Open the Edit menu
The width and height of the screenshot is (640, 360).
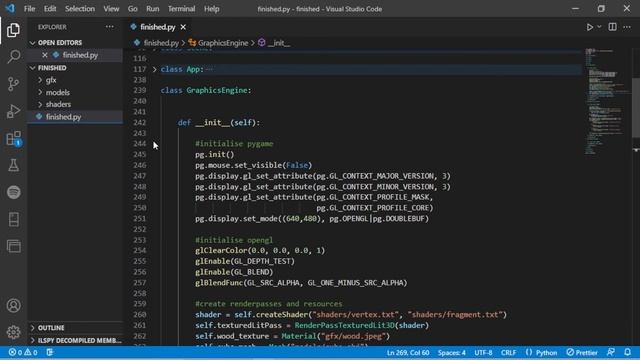tap(50, 9)
